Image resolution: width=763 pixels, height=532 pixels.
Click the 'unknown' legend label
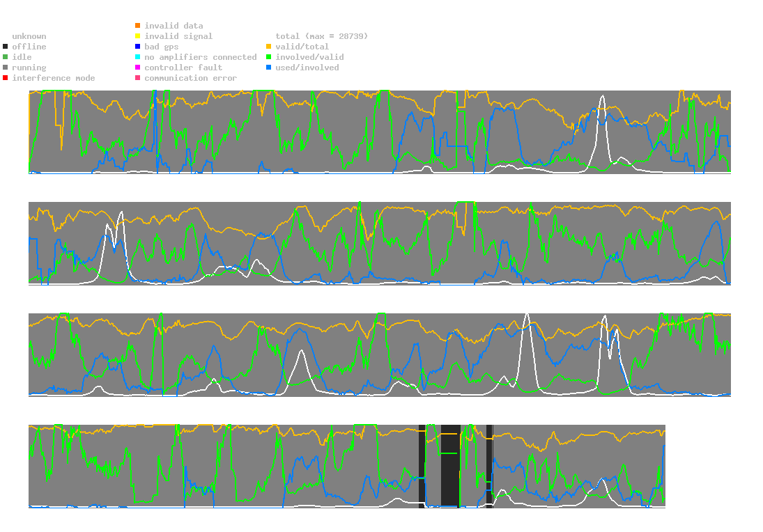pyautogui.click(x=29, y=36)
